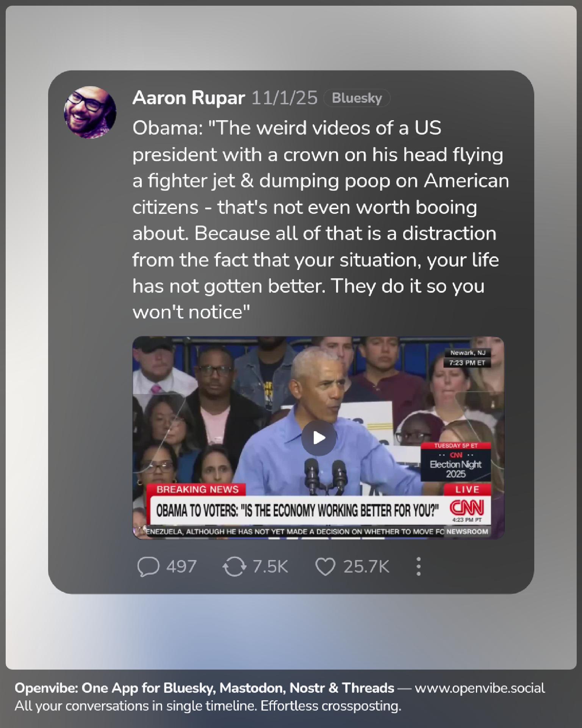Open Aaron Rupar's profile avatar

tap(90, 112)
